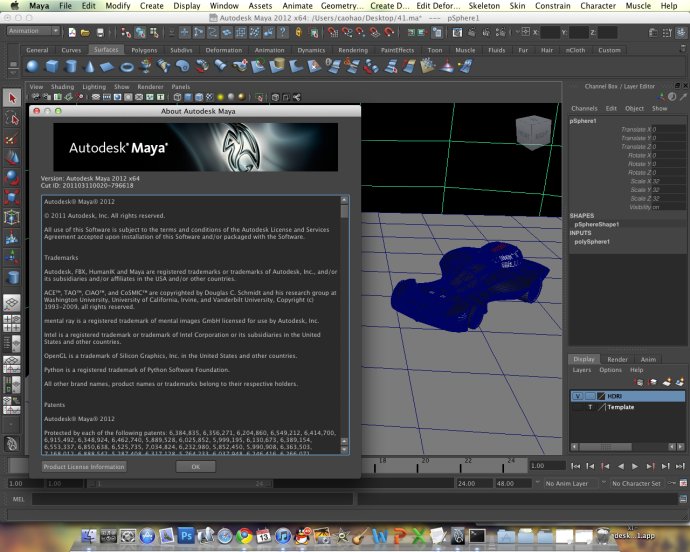
Task: Click the lock selection icon on status line
Action: click(x=299, y=32)
